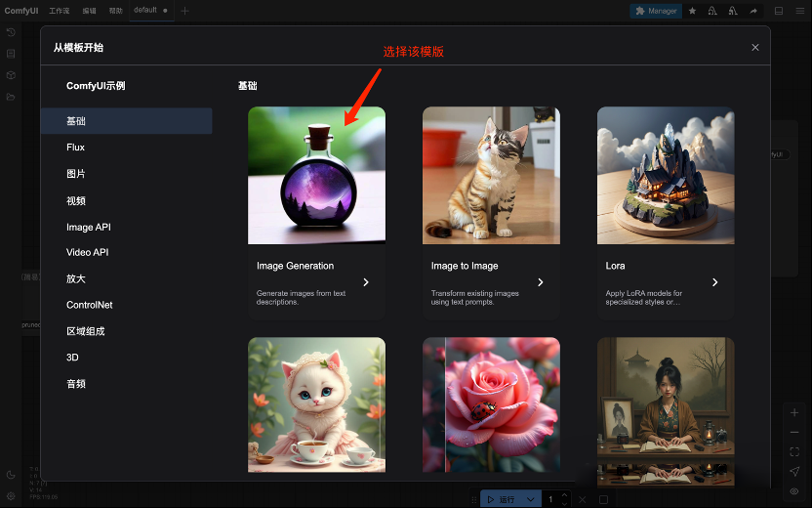Open the 帮助 menu
Viewport: 812px width, 508px height.
[x=115, y=11]
